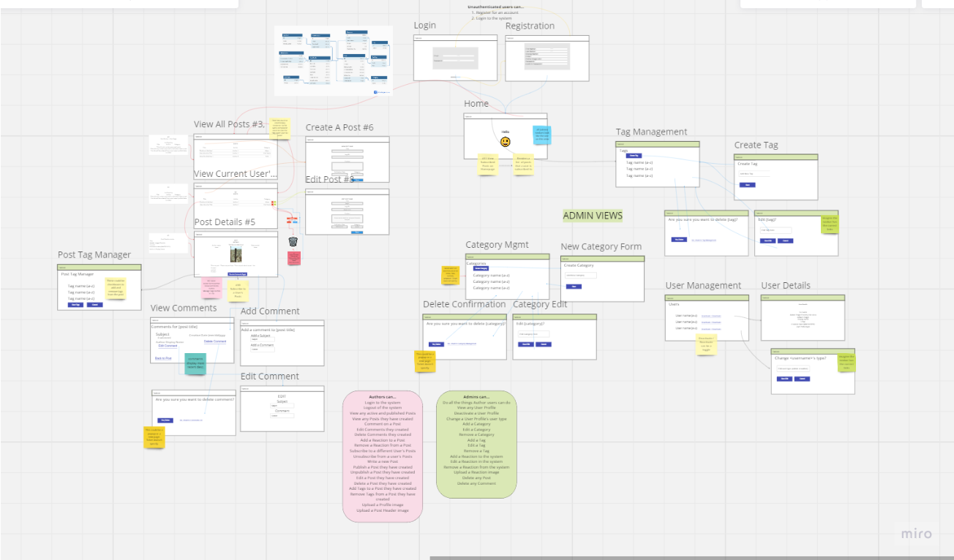
Task: Click the ADMIN VIEWS label
Action: (593, 216)
